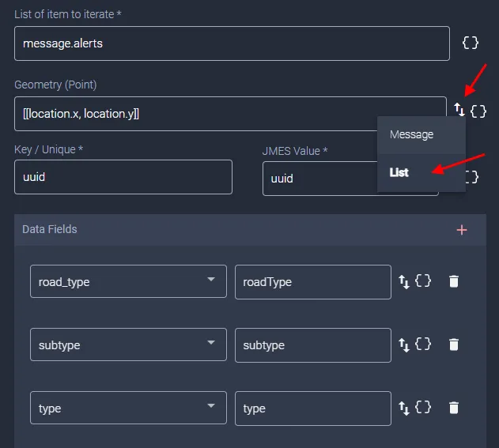Image resolution: width=499 pixels, height=448 pixels.
Task: Open braces editor in roadType row
Action: point(423,281)
